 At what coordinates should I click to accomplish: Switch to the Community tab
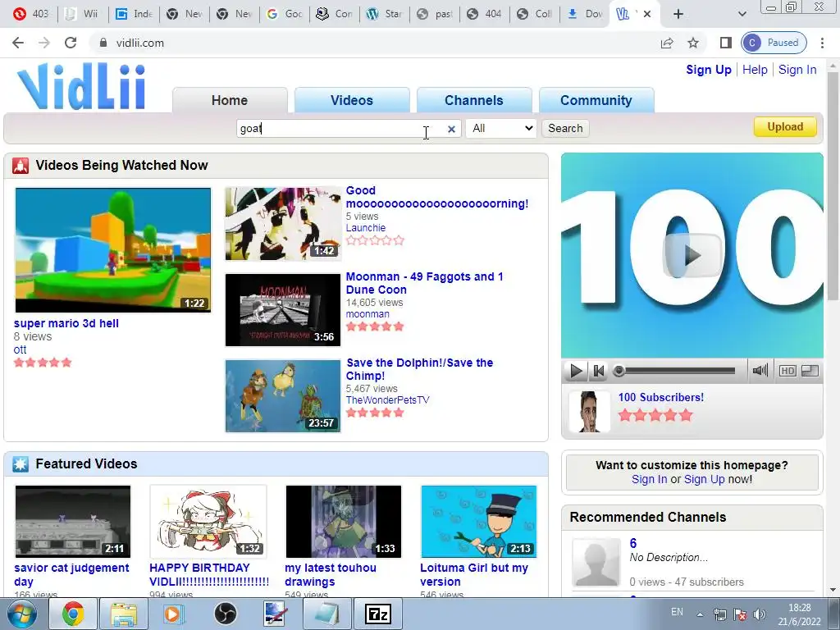(x=596, y=100)
